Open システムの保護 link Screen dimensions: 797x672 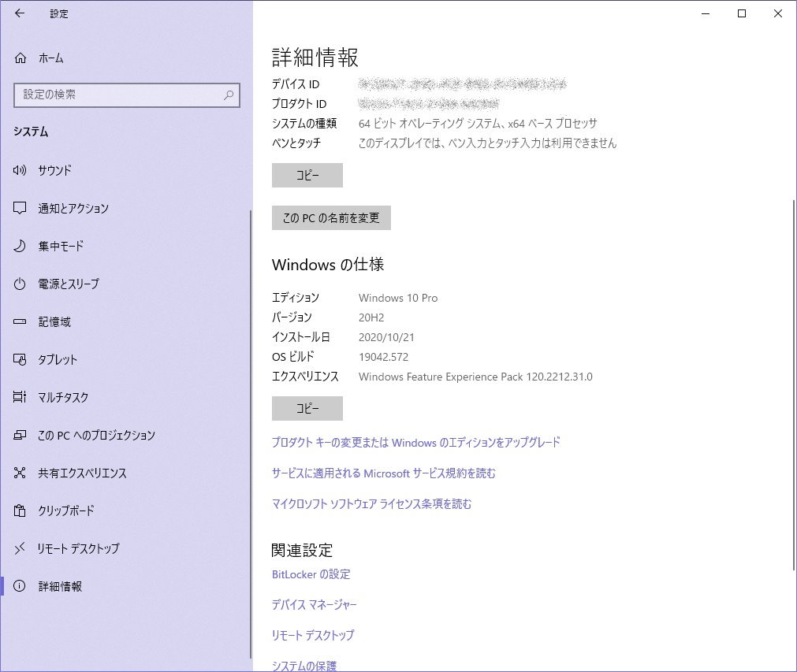click(x=304, y=666)
